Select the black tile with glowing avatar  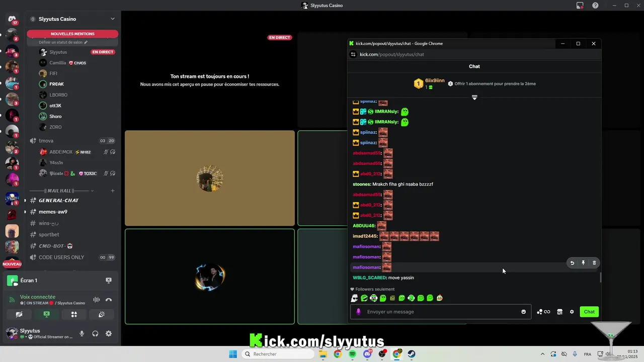pos(210,277)
